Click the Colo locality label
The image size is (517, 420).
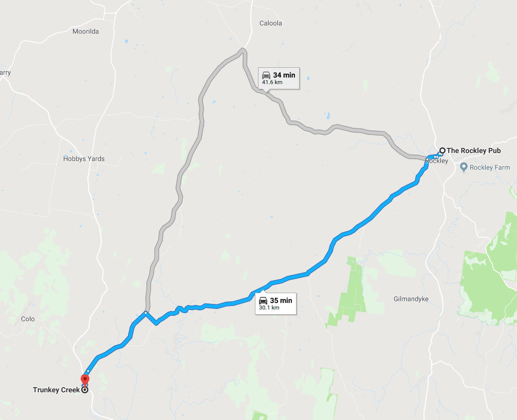point(28,319)
